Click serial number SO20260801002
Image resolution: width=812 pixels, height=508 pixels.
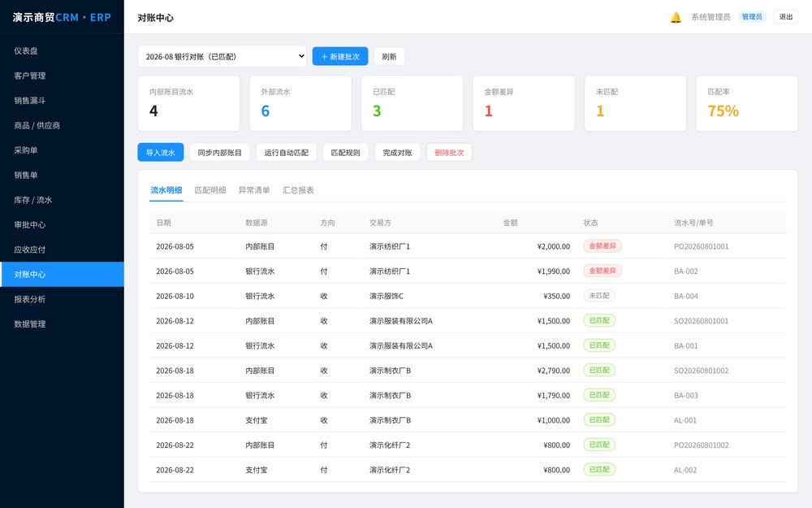702,371
